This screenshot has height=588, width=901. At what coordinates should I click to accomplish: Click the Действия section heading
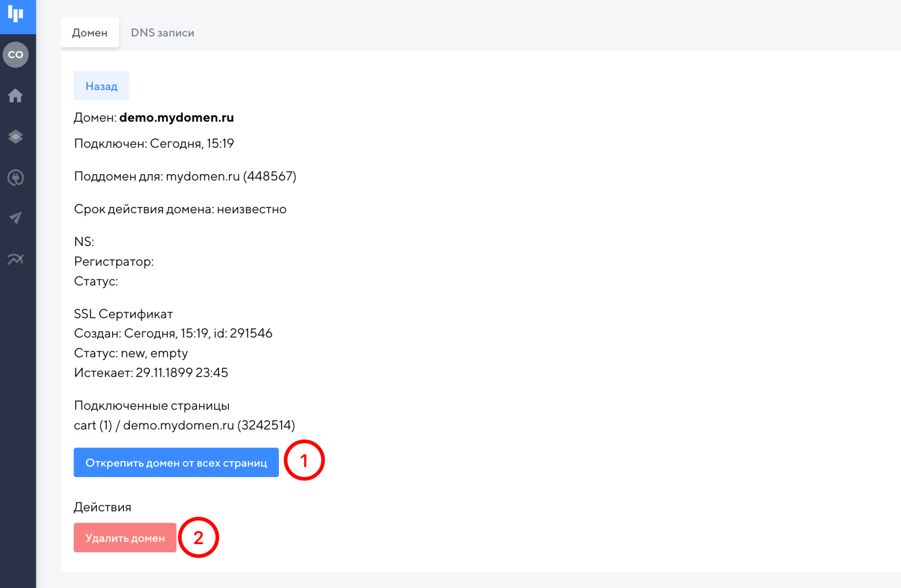[102, 507]
